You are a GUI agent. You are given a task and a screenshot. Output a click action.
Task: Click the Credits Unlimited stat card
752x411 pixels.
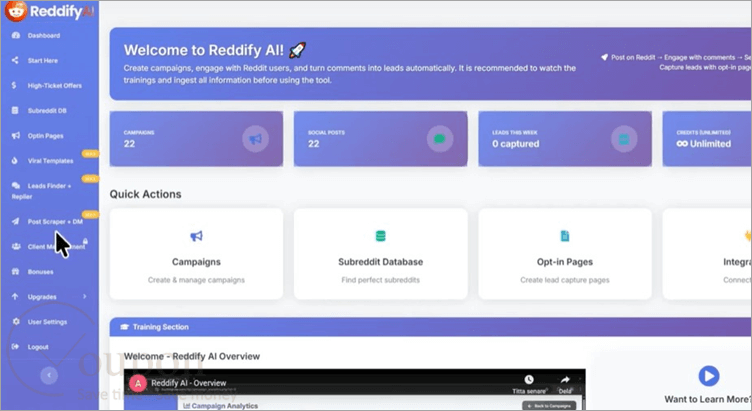[x=707, y=139]
